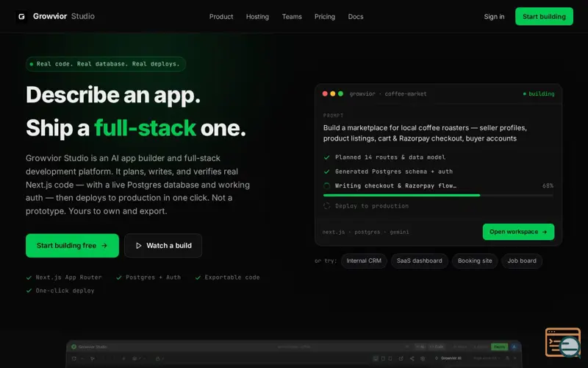
Task: Click the yellow dot of coffee-market window
Action: tap(333, 93)
